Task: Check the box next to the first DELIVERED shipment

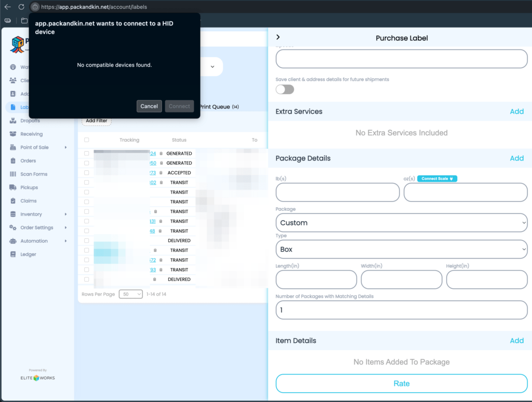Action: [x=86, y=240]
